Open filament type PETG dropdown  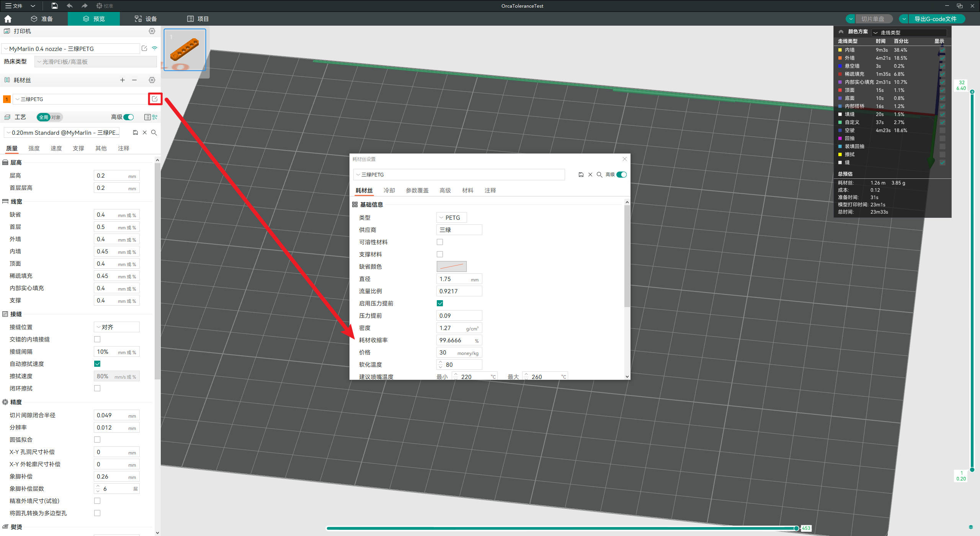tap(452, 217)
